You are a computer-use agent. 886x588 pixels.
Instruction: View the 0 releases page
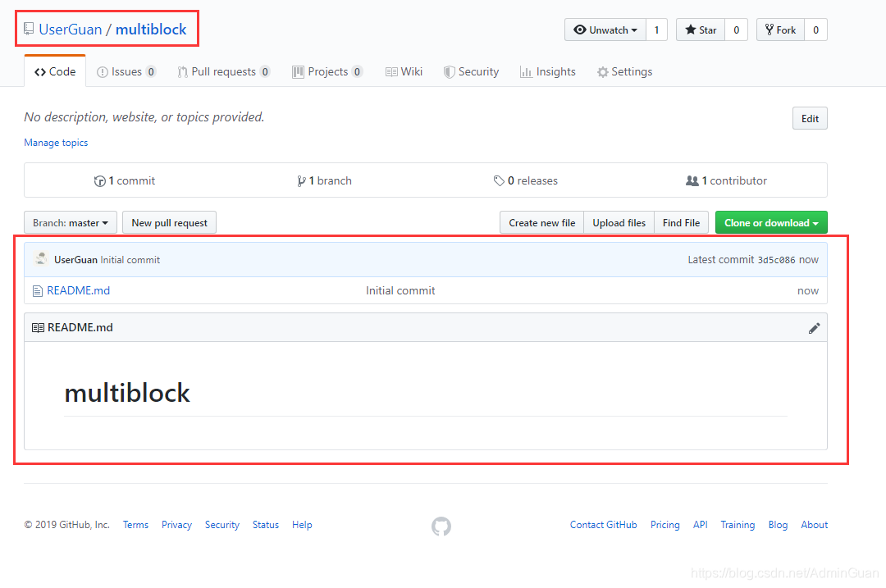point(526,180)
